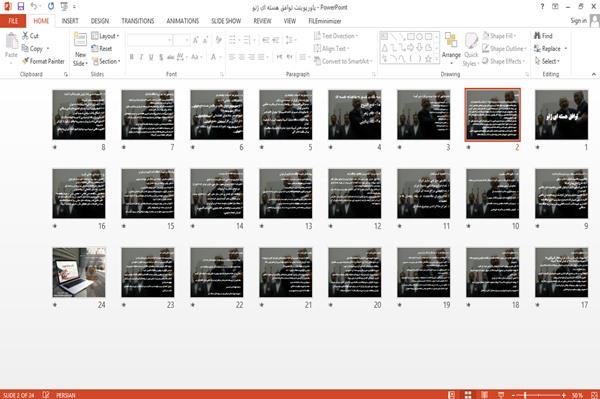Open Shape Effects menu
The image size is (600, 399).
504,61
